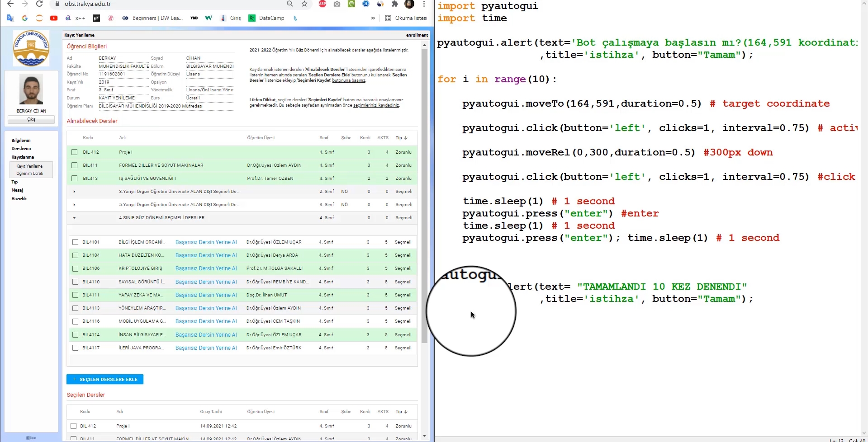Open the AdBlock Plus extension
The height and width of the screenshot is (442, 868).
323,4
